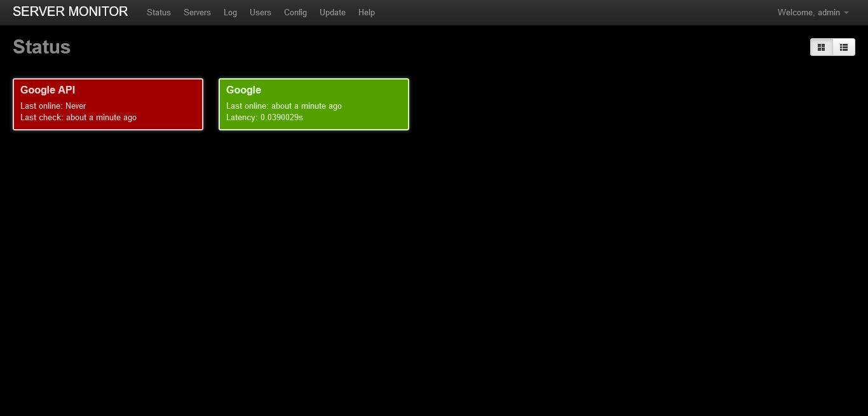Open the Google API server card
The width and height of the screenshot is (868, 416).
pos(108,104)
